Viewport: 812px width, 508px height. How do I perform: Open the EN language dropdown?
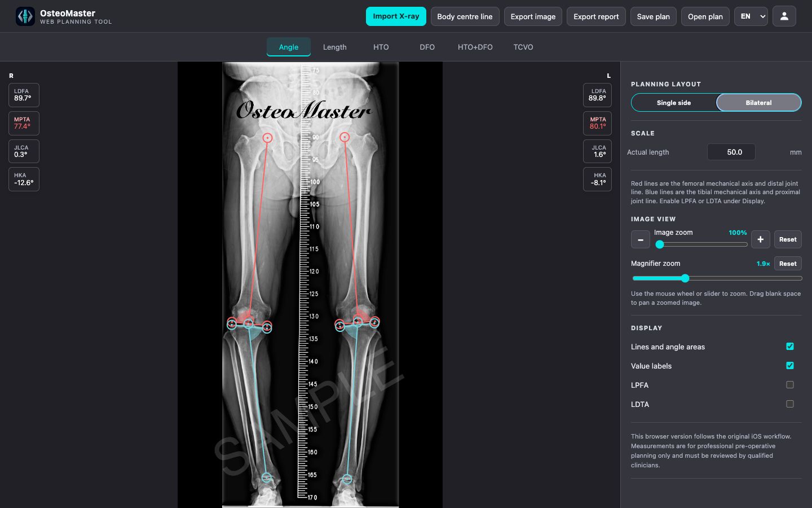point(751,16)
